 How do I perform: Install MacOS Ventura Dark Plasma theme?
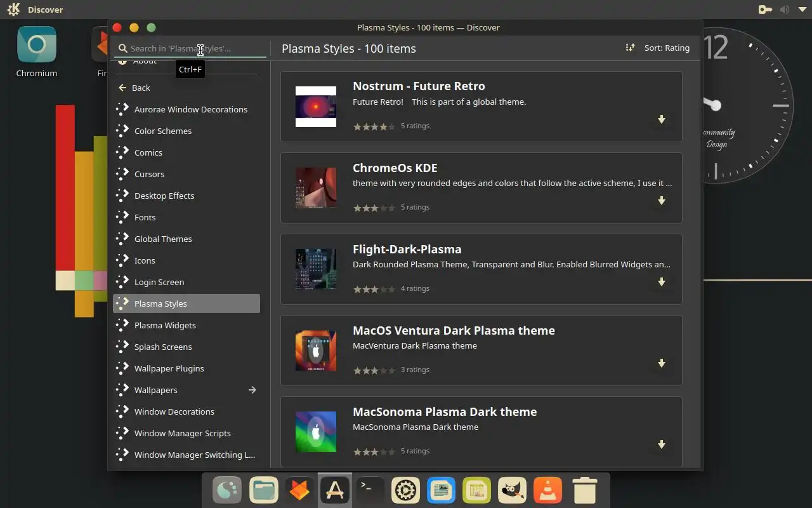tap(661, 363)
